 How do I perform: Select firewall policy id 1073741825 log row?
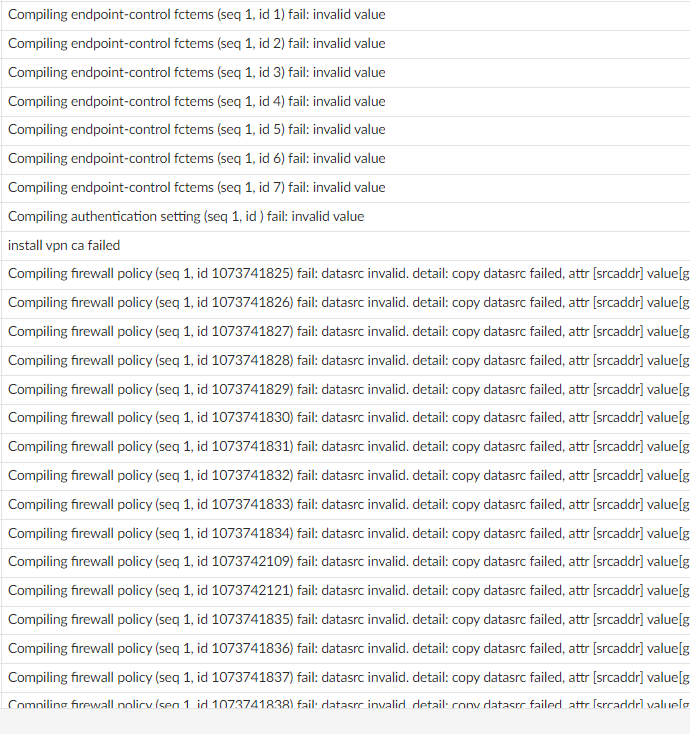[345, 274]
